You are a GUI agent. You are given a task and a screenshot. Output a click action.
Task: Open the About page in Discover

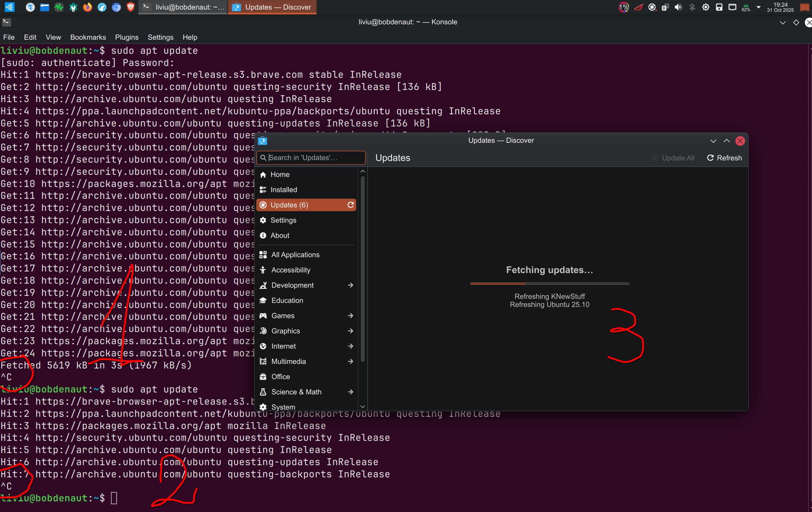coord(280,235)
